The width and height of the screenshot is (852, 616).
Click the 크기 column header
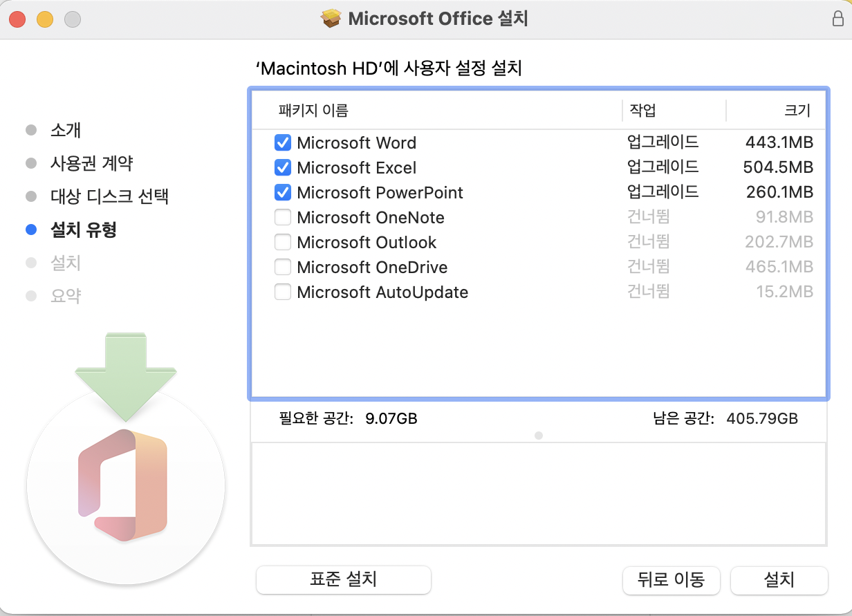pos(797,110)
